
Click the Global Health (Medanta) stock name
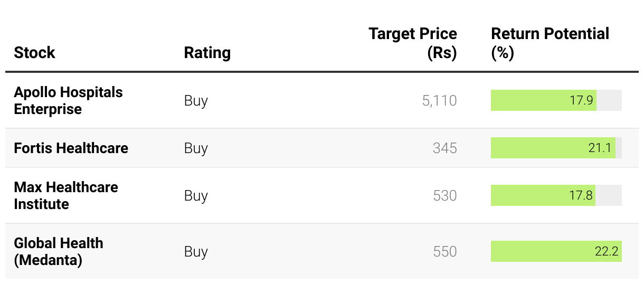(x=59, y=251)
